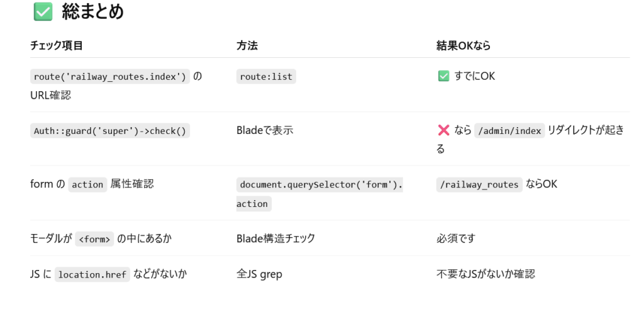Click the 総まとめ heading text
644x319 pixels.
93,11
